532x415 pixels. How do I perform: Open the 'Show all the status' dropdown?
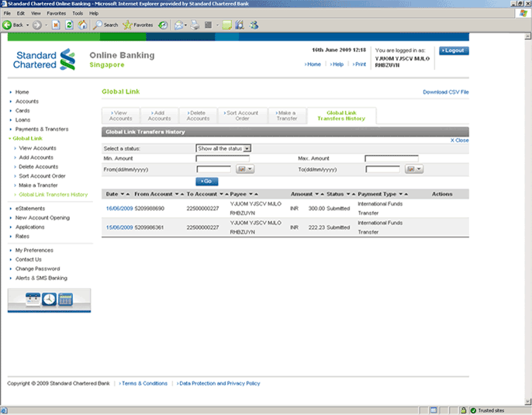click(x=247, y=148)
